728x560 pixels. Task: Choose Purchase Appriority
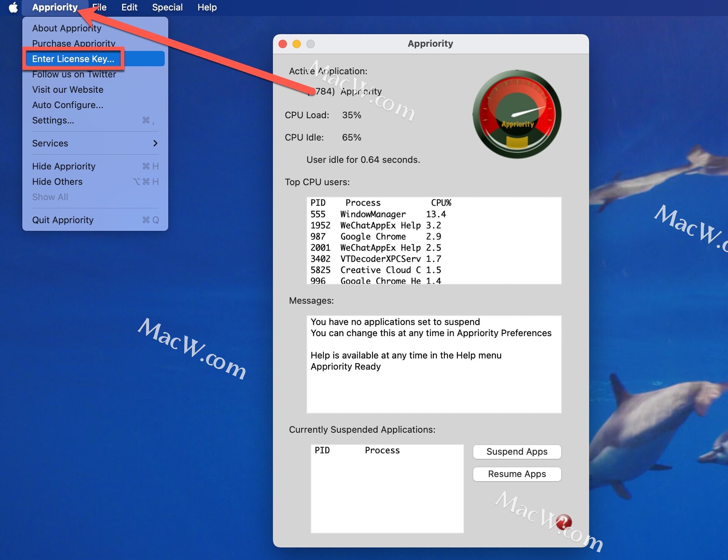click(95, 43)
